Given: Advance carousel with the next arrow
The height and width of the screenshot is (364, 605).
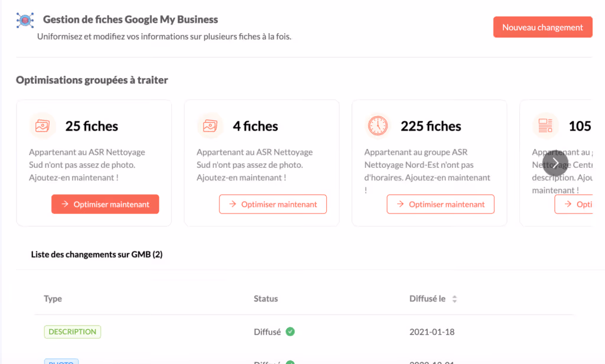Looking at the screenshot, I should pos(555,163).
